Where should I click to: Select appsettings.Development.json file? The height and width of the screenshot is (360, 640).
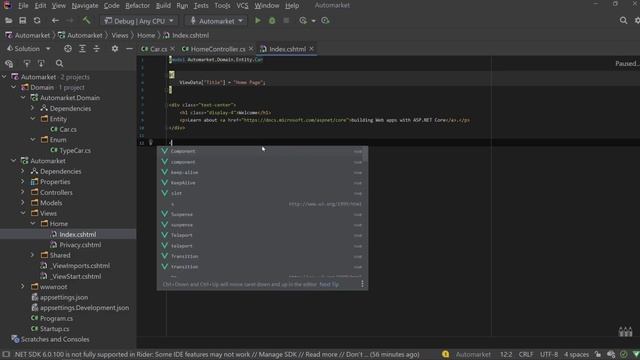(84, 307)
